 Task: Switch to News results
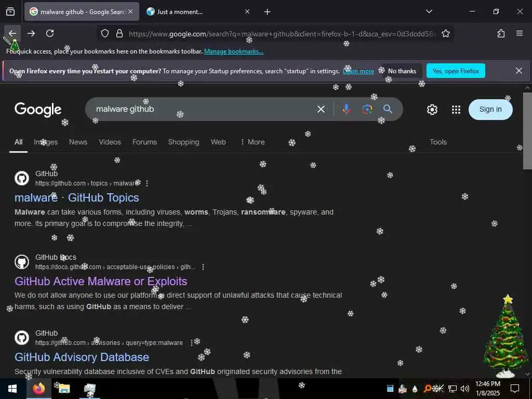pos(78,142)
